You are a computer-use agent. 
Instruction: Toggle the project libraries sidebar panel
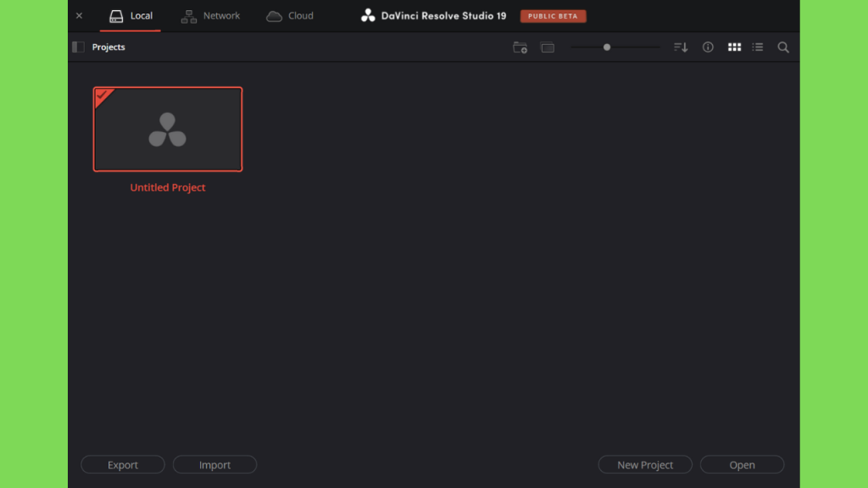(79, 47)
